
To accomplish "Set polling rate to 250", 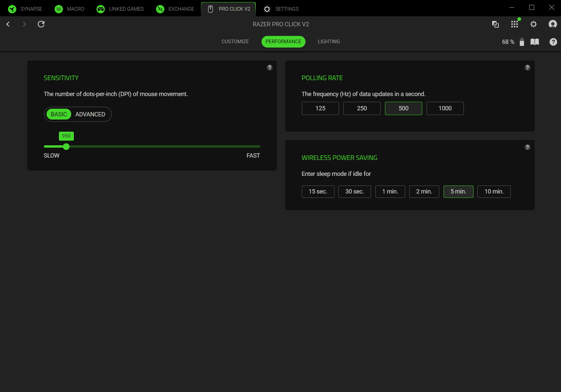I will 362,108.
